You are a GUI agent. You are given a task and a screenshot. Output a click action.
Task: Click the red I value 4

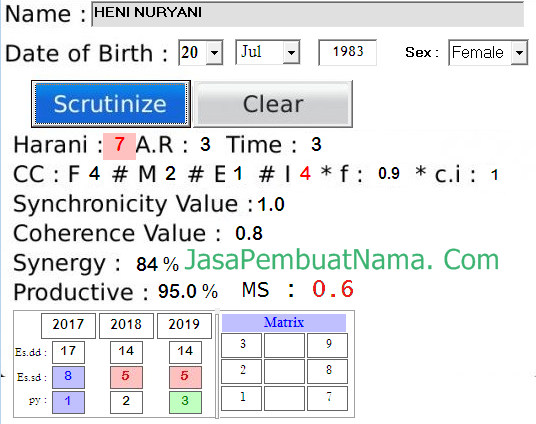tap(305, 174)
